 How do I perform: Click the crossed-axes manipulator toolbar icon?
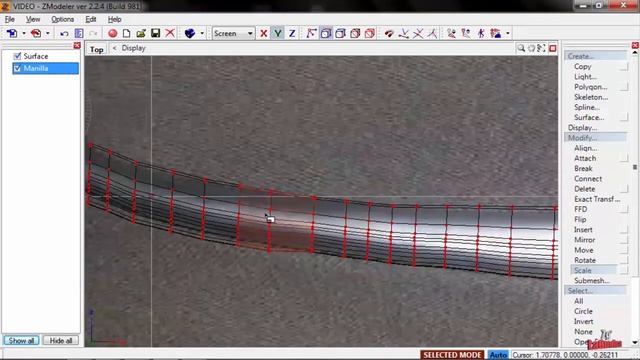click(x=418, y=33)
